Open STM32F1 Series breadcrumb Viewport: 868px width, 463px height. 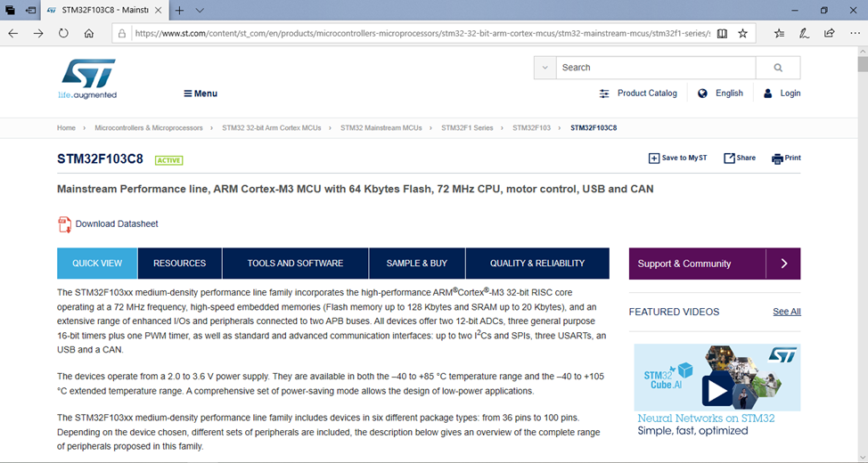(x=467, y=128)
